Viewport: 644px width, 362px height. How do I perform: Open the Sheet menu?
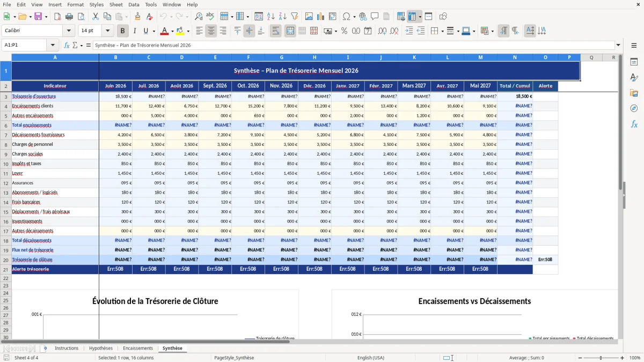point(116,4)
